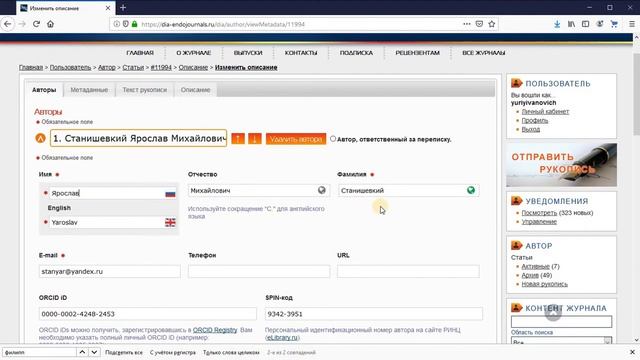Open the eLibrary.ru link
Image resolution: width=640 pixels, height=360 pixels.
282,338
